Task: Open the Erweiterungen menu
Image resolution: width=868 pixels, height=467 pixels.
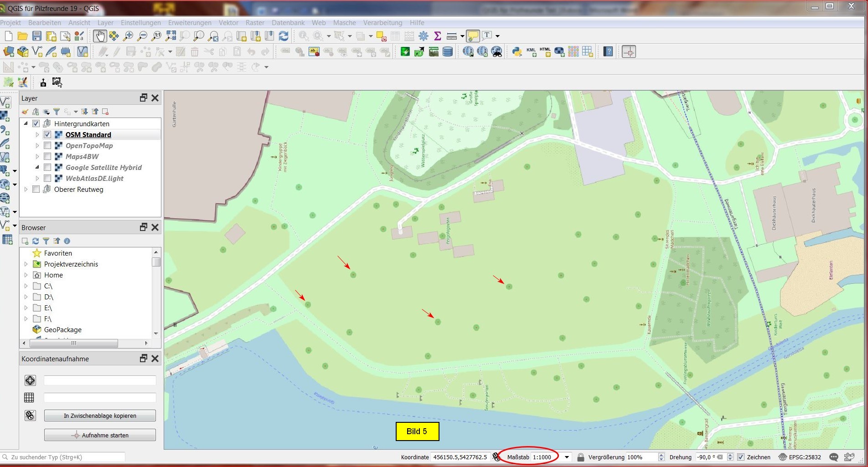Action: pos(189,23)
